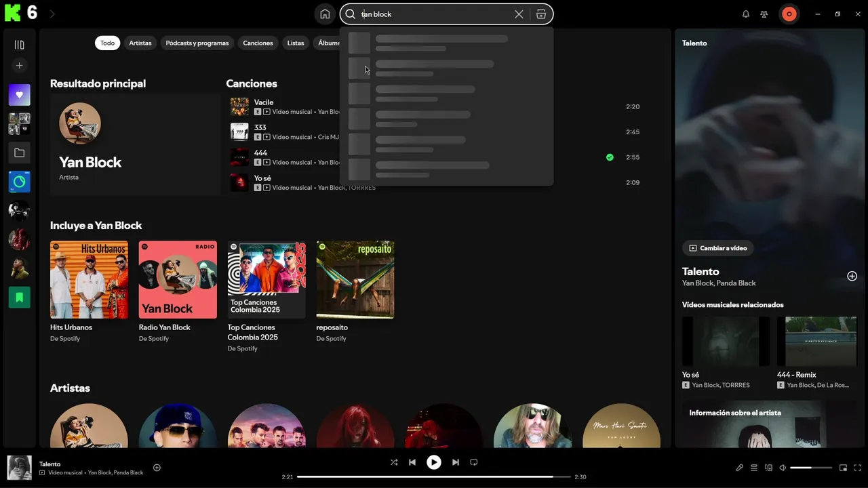Click the Play button in player bar
868x488 pixels.
(x=434, y=462)
